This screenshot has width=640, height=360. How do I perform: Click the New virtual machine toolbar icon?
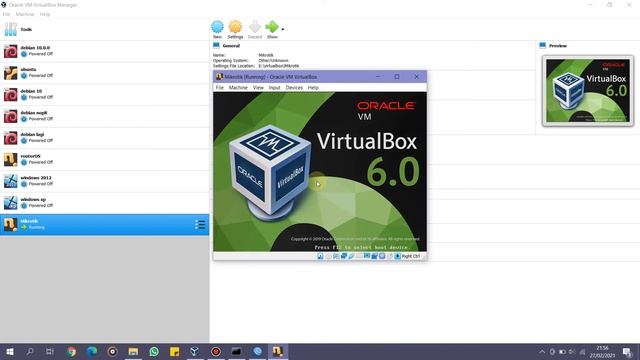click(217, 27)
